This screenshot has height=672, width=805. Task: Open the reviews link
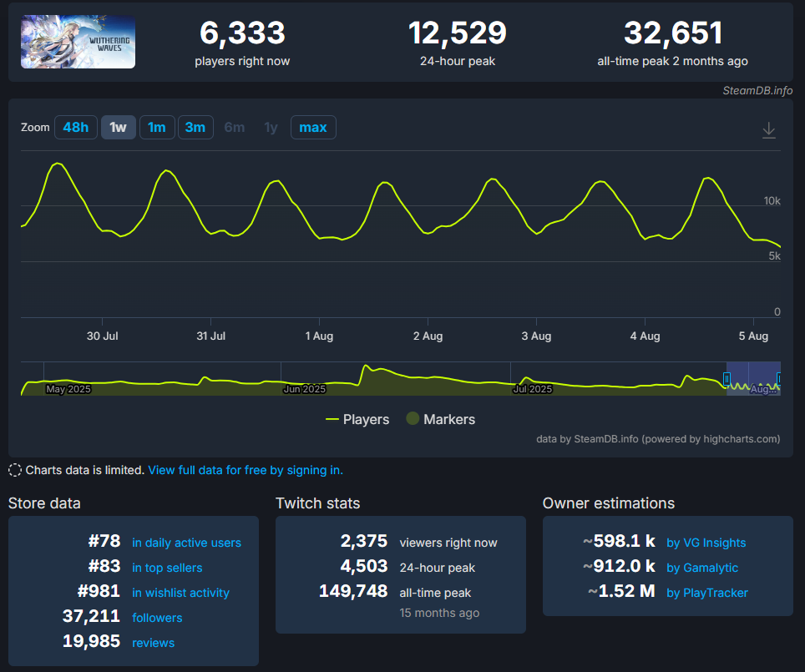(x=154, y=643)
